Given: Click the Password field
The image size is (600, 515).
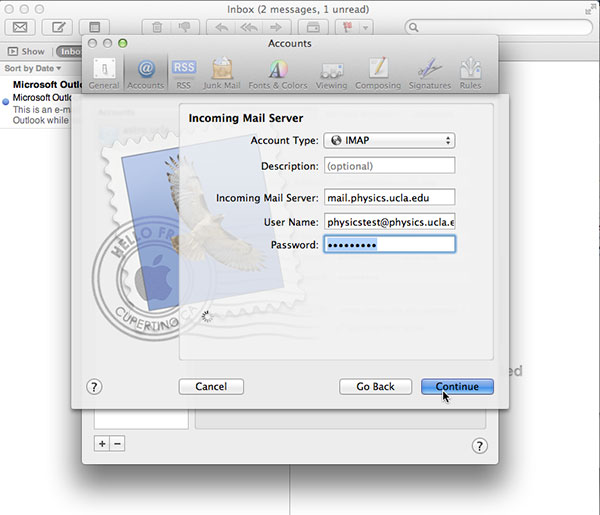Looking at the screenshot, I should tap(390, 244).
